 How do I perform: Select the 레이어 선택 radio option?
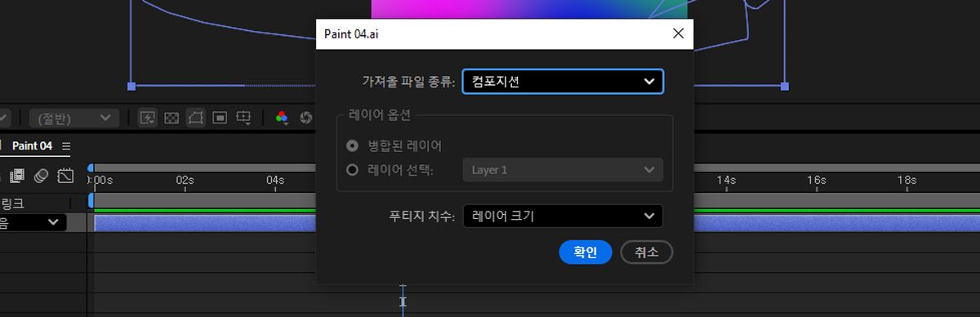(x=353, y=170)
